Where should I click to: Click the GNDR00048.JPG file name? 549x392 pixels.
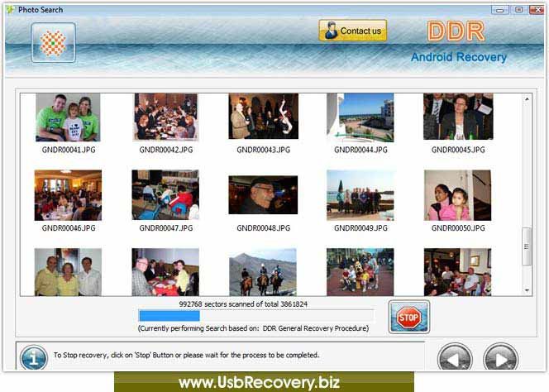(x=263, y=228)
